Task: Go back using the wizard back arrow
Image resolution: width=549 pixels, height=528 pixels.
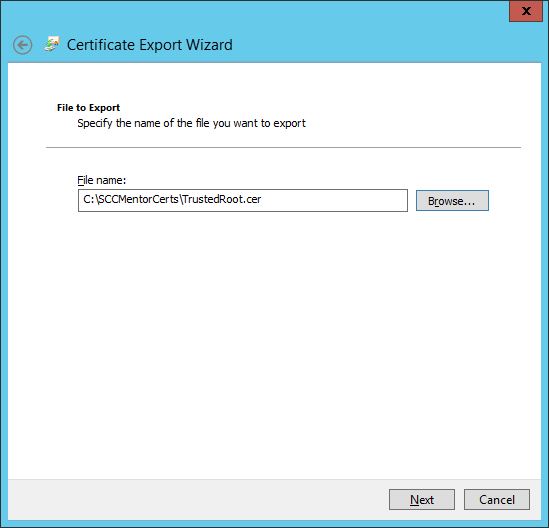Action: (x=22, y=45)
